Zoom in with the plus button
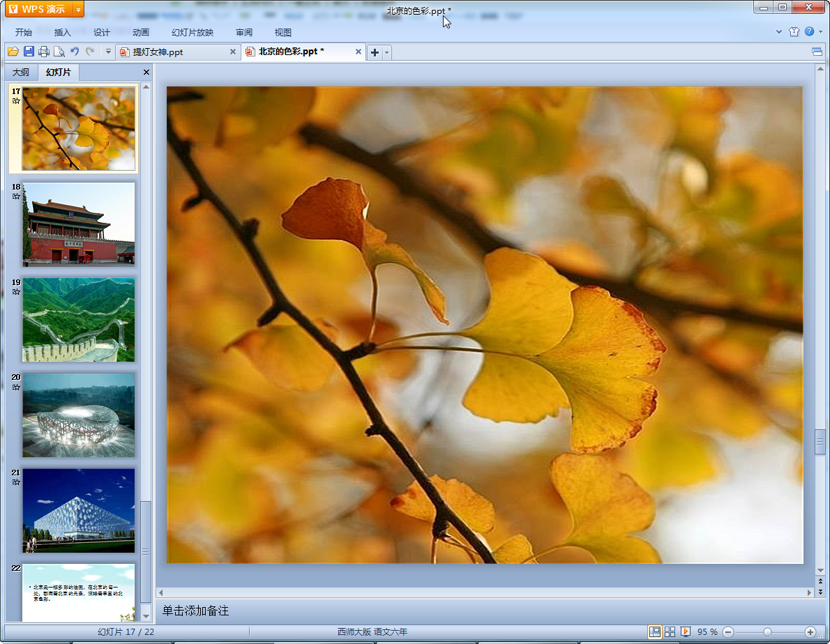The image size is (830, 644). pyautogui.click(x=810, y=632)
